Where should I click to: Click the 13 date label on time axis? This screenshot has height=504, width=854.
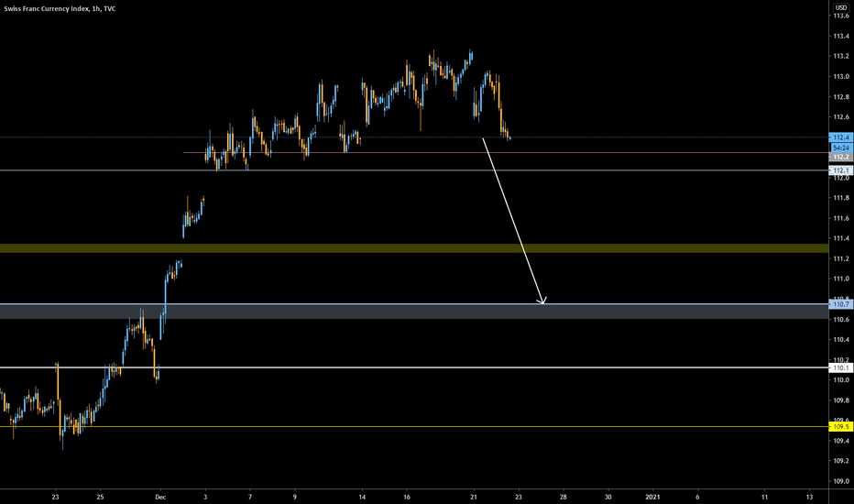pyautogui.click(x=809, y=497)
